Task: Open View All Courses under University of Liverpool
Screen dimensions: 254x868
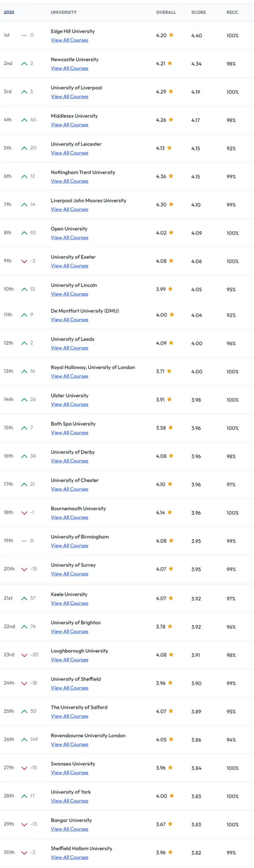Action: point(69,96)
